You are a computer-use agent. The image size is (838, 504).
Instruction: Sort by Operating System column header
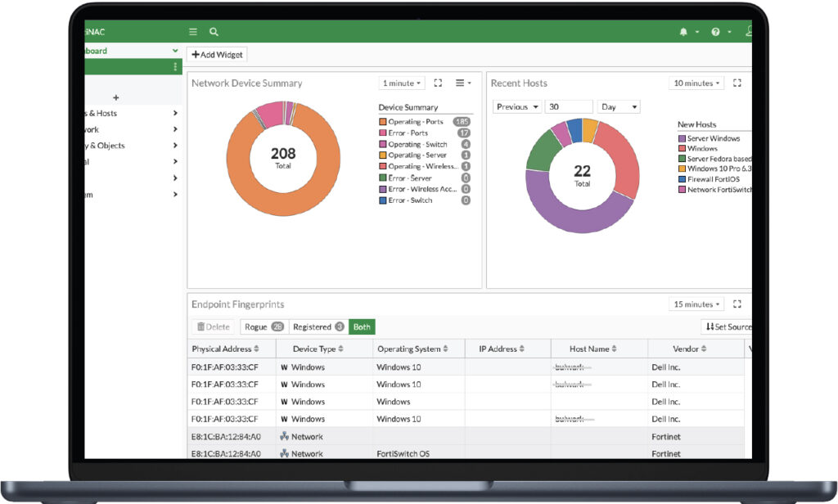pyautogui.click(x=413, y=349)
